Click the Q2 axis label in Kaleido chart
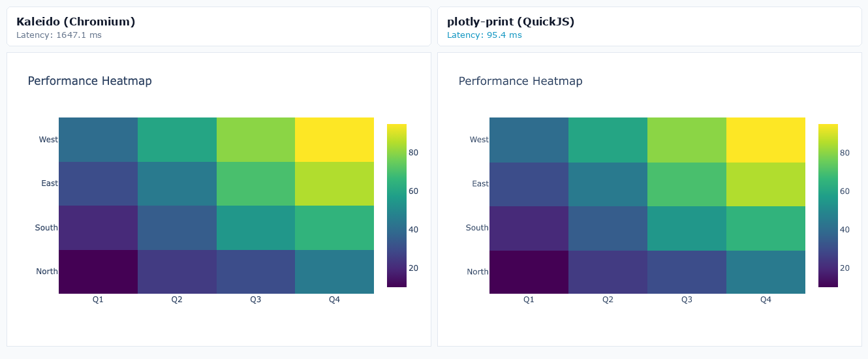Viewport: 868px width, 359px height. [x=177, y=300]
